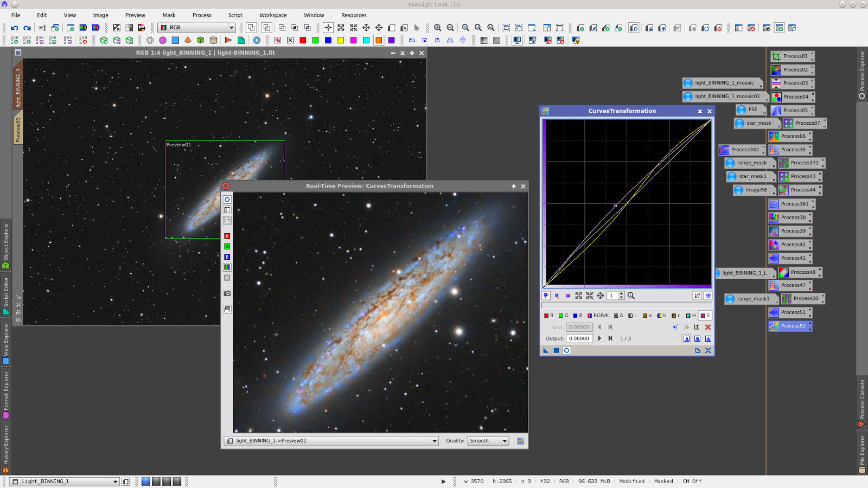The height and width of the screenshot is (488, 868).
Task: Open the Quality Smooth dropdown
Action: tap(488, 441)
